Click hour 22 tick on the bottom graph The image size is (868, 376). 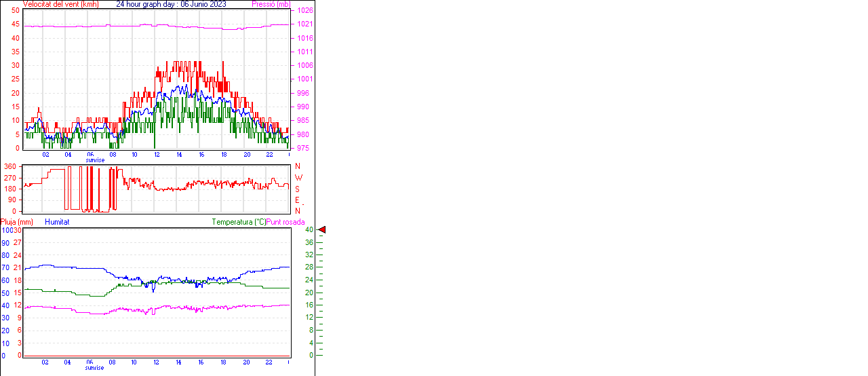[269, 362]
